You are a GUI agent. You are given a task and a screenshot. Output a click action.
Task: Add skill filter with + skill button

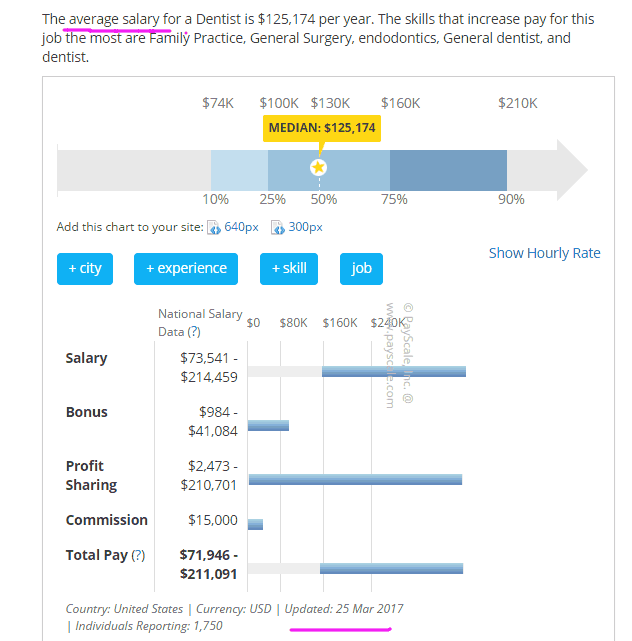289,269
